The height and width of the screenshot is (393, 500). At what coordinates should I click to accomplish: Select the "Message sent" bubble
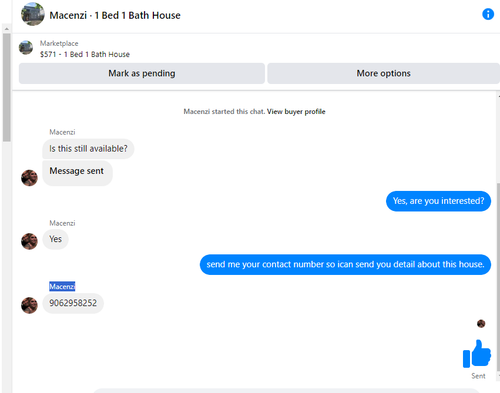click(77, 173)
